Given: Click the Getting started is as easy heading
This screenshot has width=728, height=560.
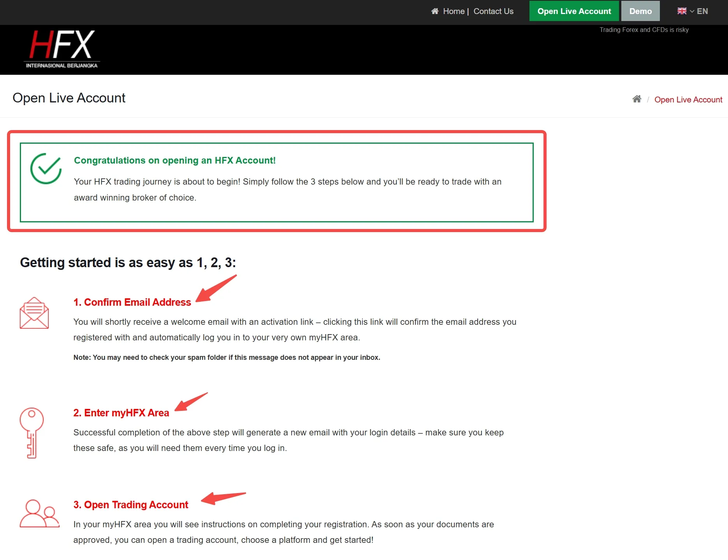Looking at the screenshot, I should [128, 262].
